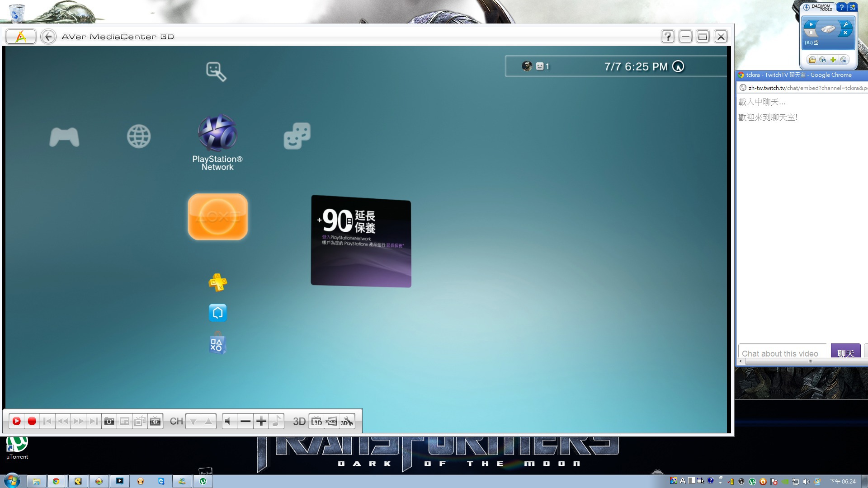Take a snapshot with the camera icon

coord(109,421)
